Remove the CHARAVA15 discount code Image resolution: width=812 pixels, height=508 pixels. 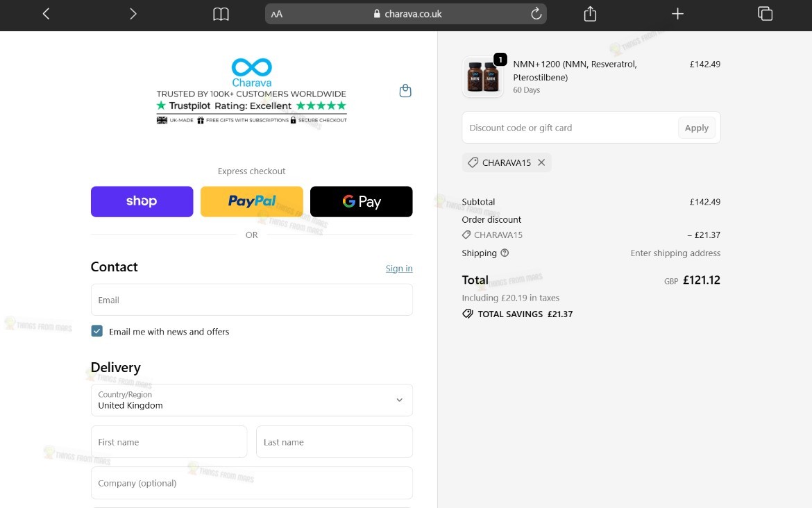(x=541, y=162)
